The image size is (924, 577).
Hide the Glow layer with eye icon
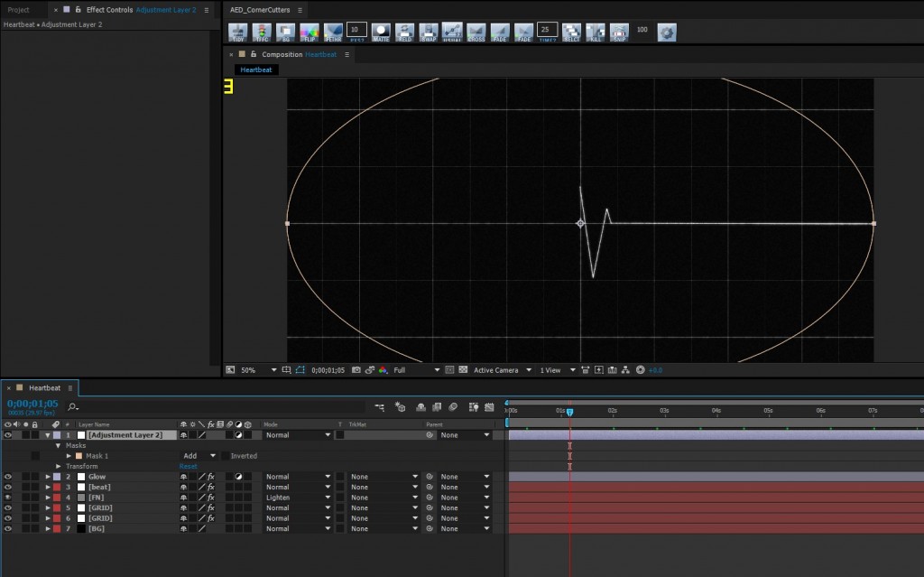[7, 477]
